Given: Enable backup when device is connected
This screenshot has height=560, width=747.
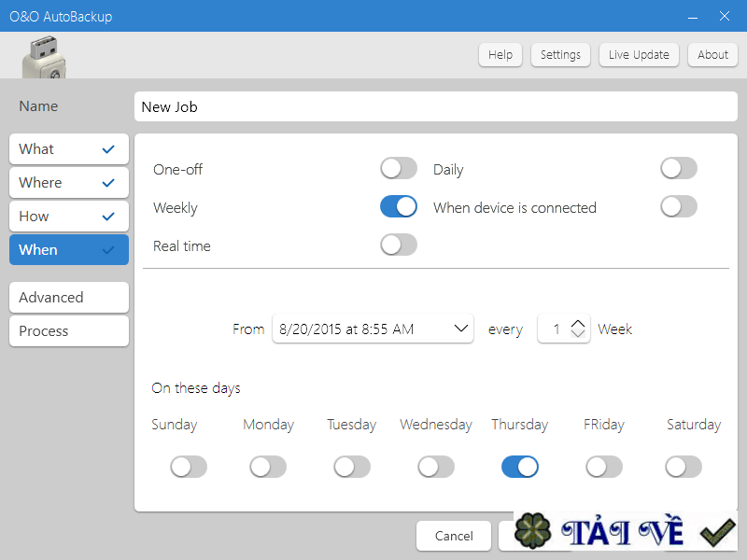Looking at the screenshot, I should click(678, 206).
